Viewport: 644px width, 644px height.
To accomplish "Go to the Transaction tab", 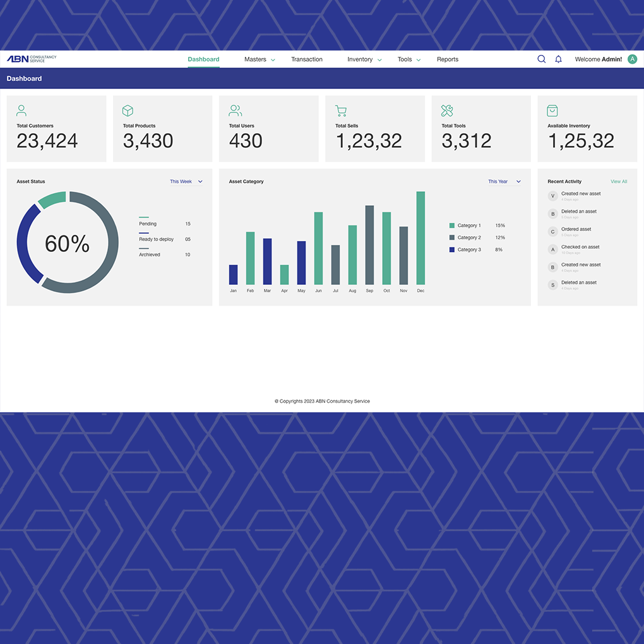I will 307,59.
